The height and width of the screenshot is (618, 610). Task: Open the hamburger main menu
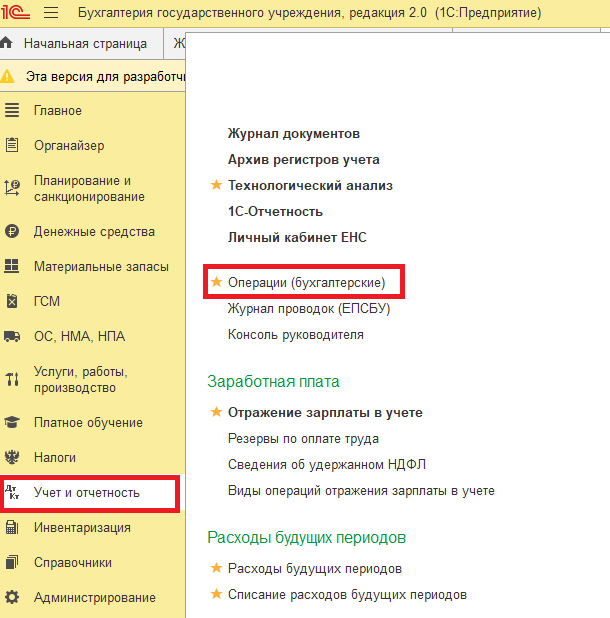pyautogui.click(x=51, y=13)
